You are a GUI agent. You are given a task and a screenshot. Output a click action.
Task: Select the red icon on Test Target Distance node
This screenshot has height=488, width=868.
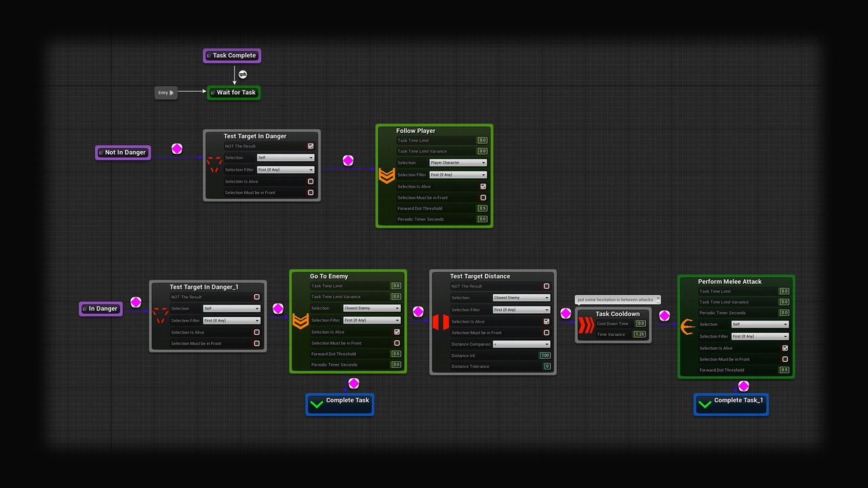click(x=441, y=322)
